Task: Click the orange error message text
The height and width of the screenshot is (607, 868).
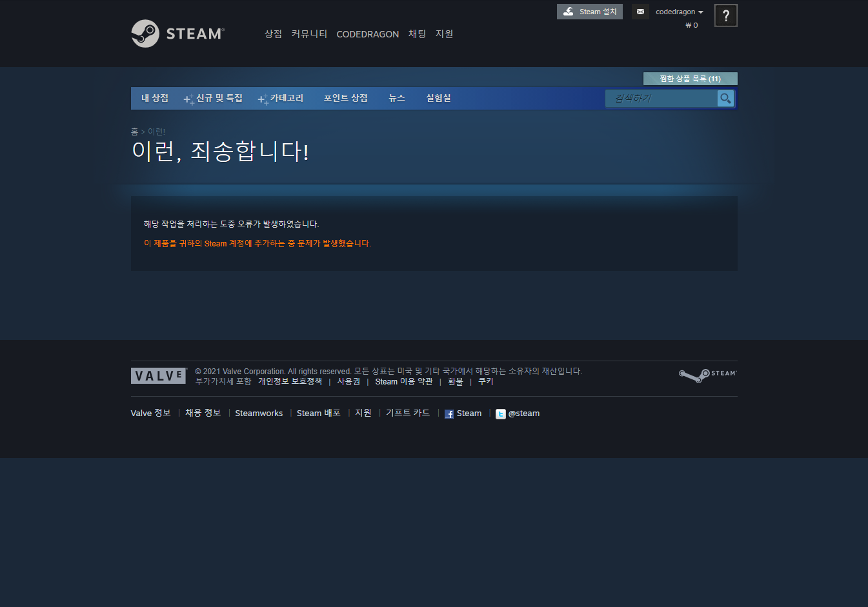Action: point(257,244)
